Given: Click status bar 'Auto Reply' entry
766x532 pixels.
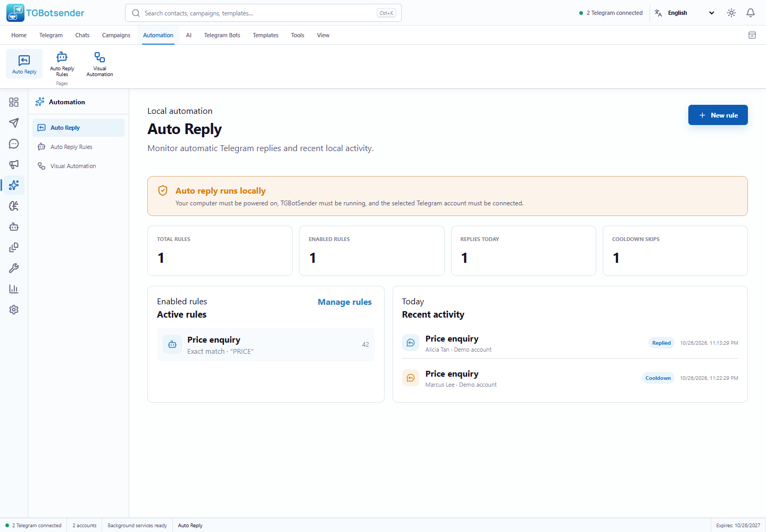Looking at the screenshot, I should point(190,526).
